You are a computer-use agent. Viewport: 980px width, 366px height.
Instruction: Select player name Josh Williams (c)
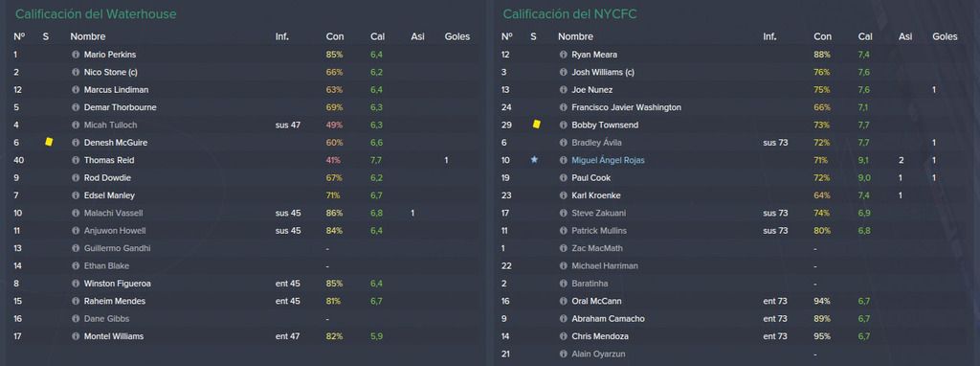point(603,73)
